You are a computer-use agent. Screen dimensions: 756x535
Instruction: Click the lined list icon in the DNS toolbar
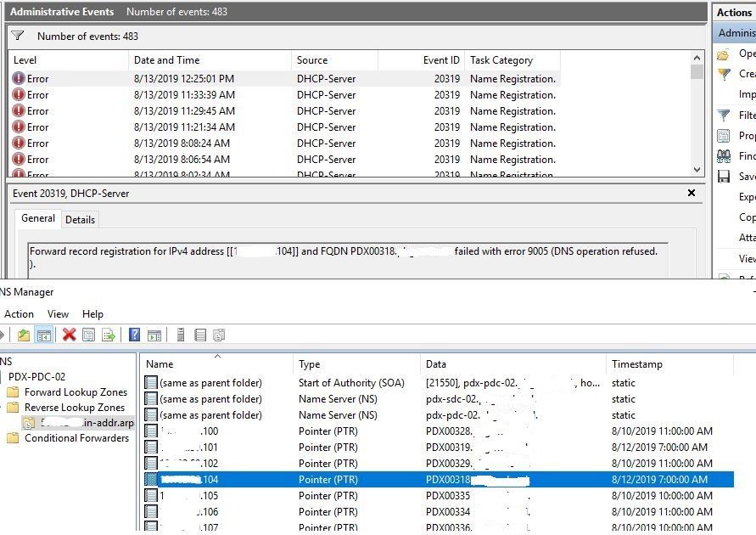(x=200, y=335)
